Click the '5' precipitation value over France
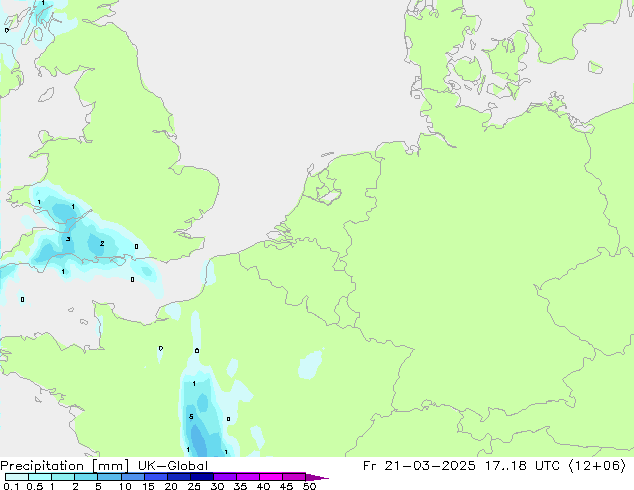Screen dimensions: 634x490 (191, 417)
